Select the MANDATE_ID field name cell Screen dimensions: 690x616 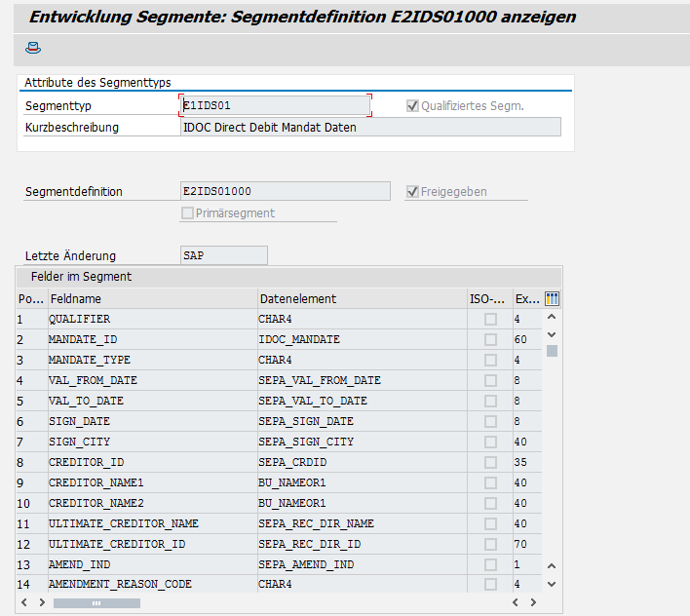pos(152,339)
